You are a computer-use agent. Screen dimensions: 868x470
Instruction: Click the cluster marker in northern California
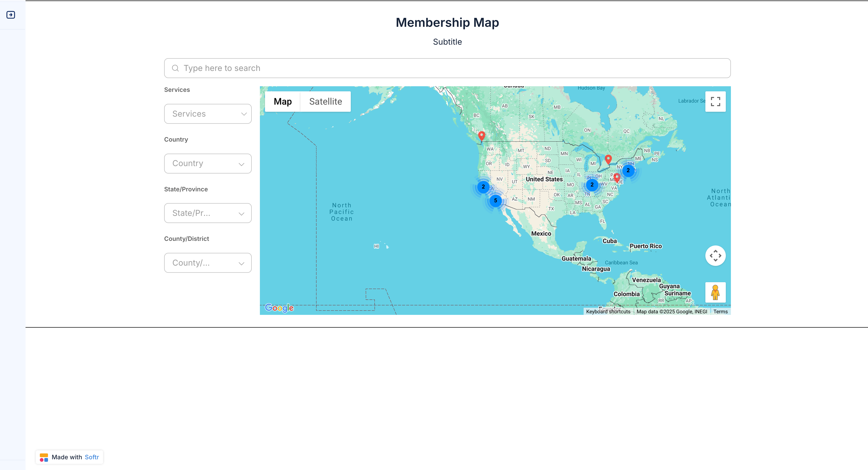pyautogui.click(x=483, y=187)
